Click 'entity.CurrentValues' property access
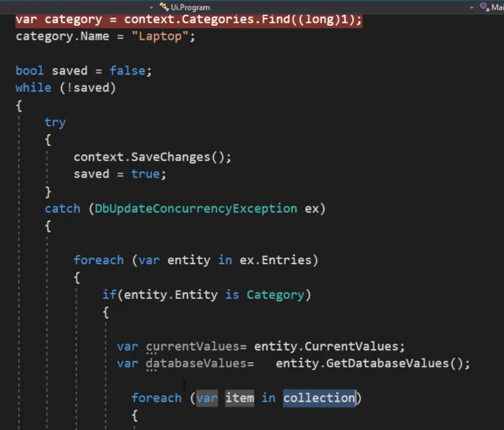 (x=326, y=347)
